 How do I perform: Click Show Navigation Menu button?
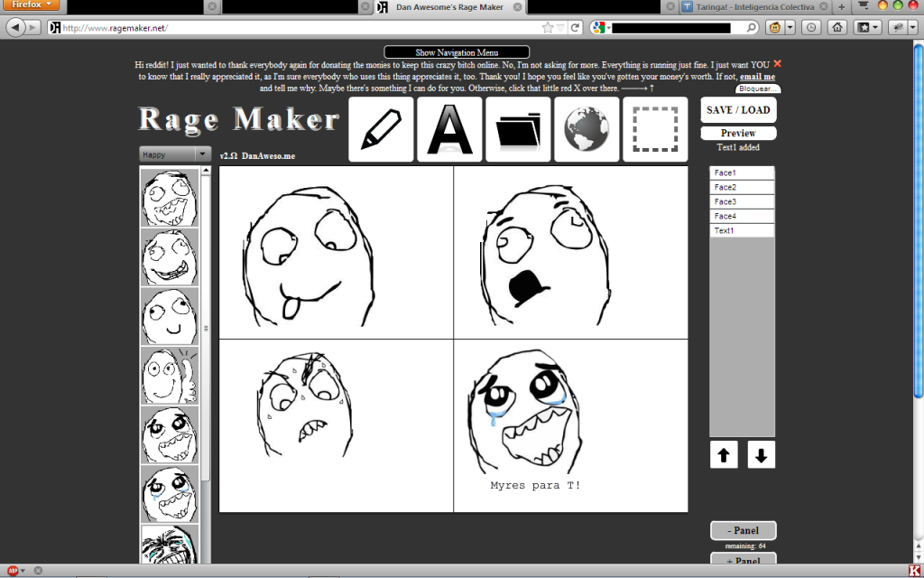tap(457, 52)
